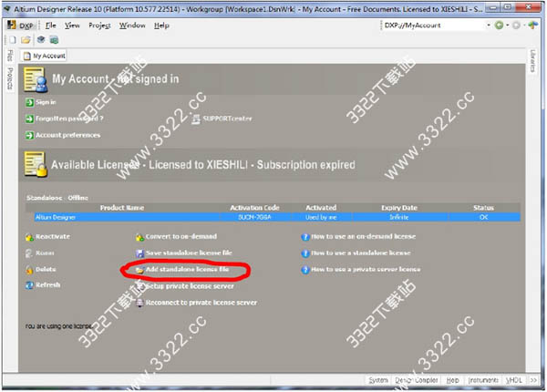Click the home page icon in navigation bar
Screen dimensions: 547x392
(532, 26)
